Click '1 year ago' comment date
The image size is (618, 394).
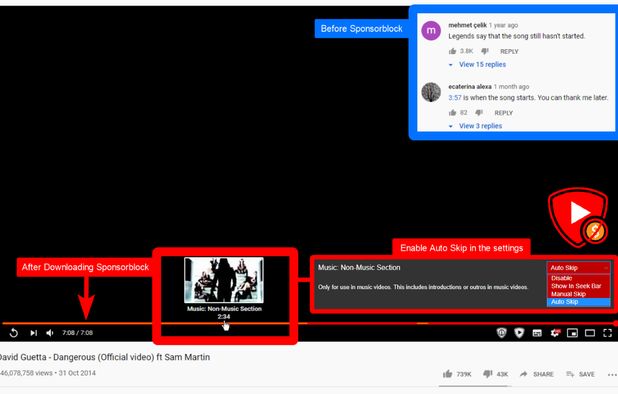[x=503, y=25]
